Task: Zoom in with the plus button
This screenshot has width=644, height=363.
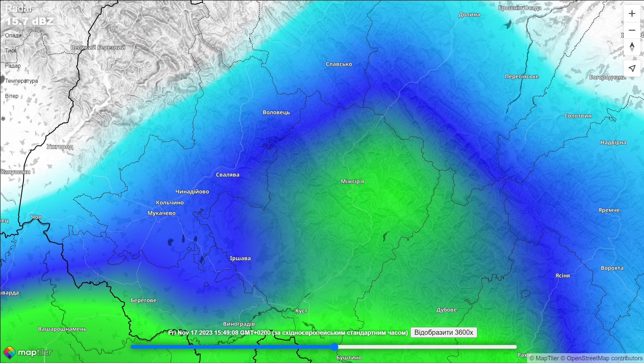Action: [632, 14]
